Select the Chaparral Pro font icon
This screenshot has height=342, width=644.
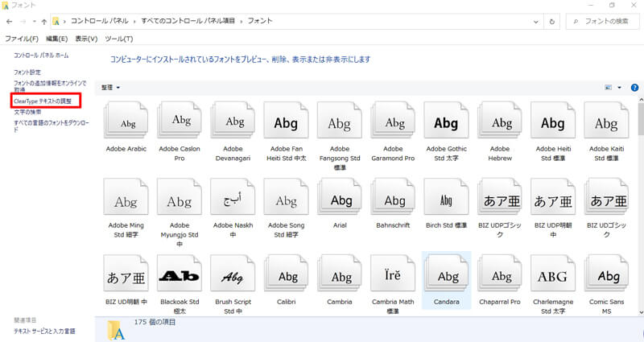(x=500, y=274)
